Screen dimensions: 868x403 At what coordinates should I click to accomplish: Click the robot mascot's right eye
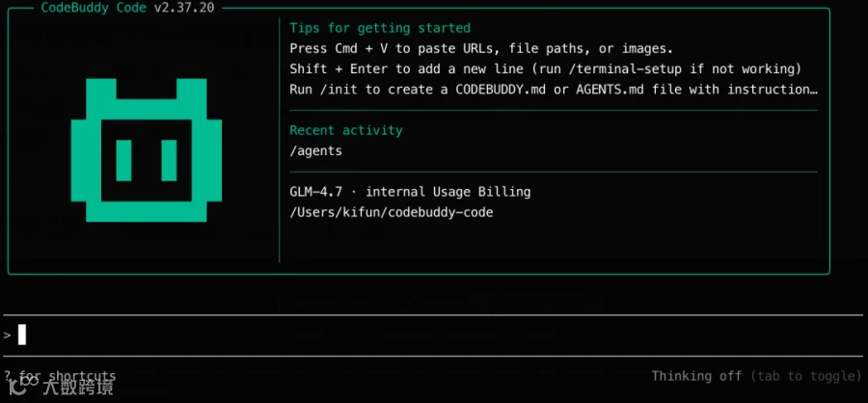point(169,160)
